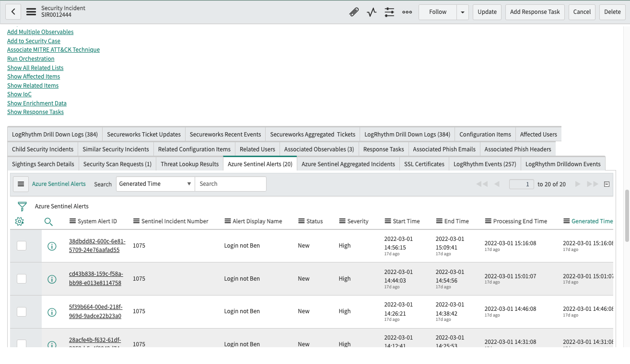Click the Add Response Task button
Viewport: 630px width, 364px height.
point(535,12)
